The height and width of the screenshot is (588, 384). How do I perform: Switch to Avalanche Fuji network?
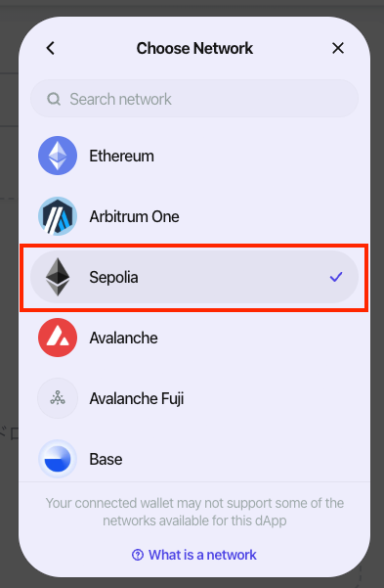pyautogui.click(x=194, y=398)
